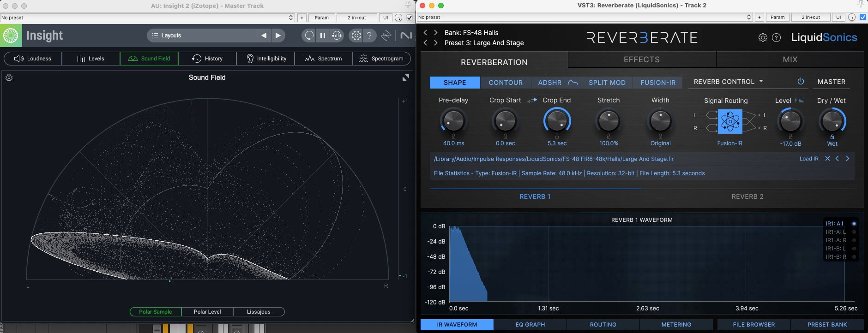Open Sound Field panel settings gear
Image resolution: width=868 pixels, height=333 pixels.
click(x=9, y=77)
